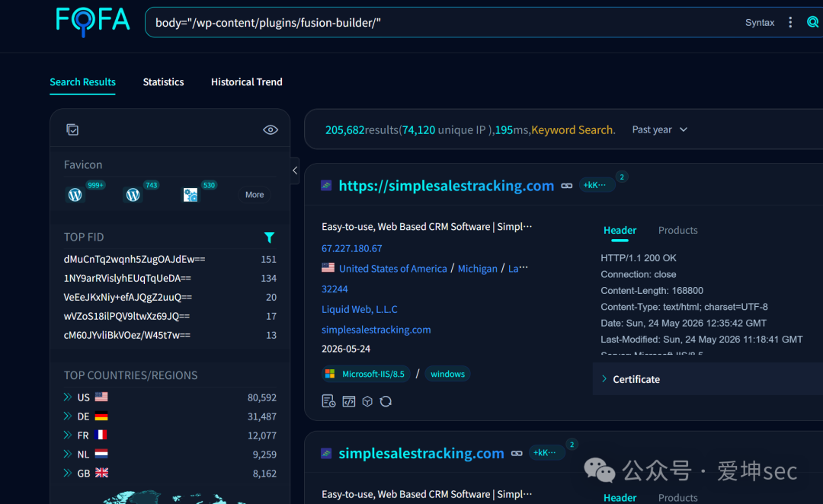Click the More favicons button
The width and height of the screenshot is (823, 504).
[255, 195]
